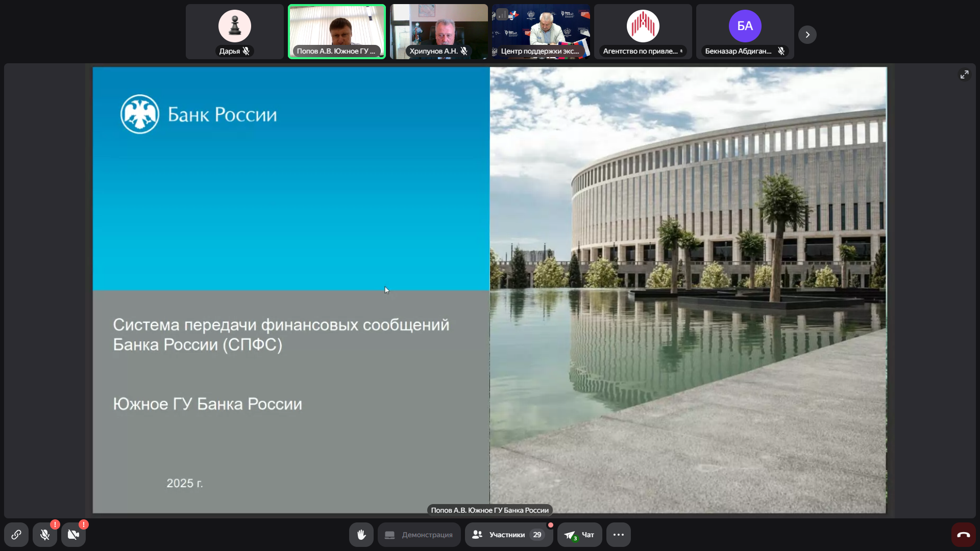Click the stadium photo on the shared slide
Image resolution: width=980 pixels, height=551 pixels.
pos(688,290)
